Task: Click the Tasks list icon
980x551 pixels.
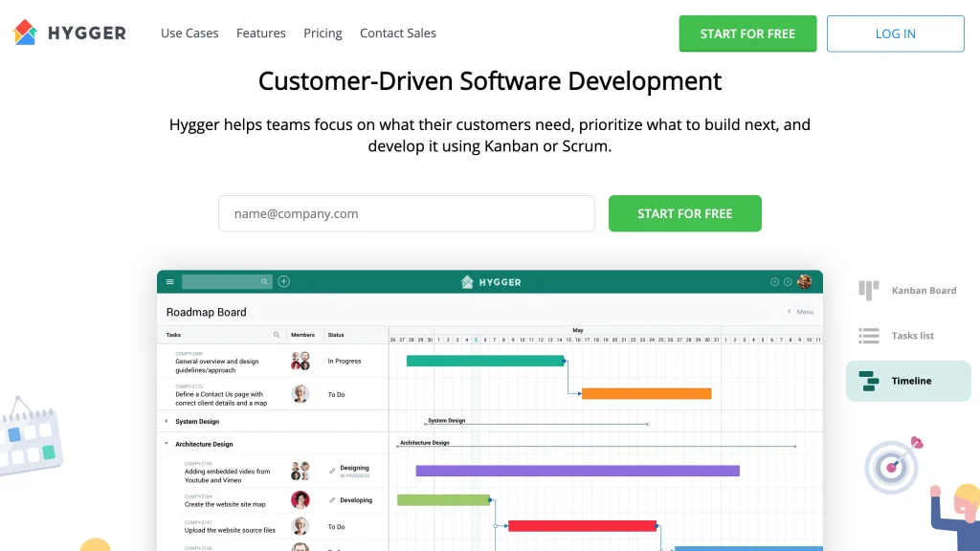Action: coord(869,336)
